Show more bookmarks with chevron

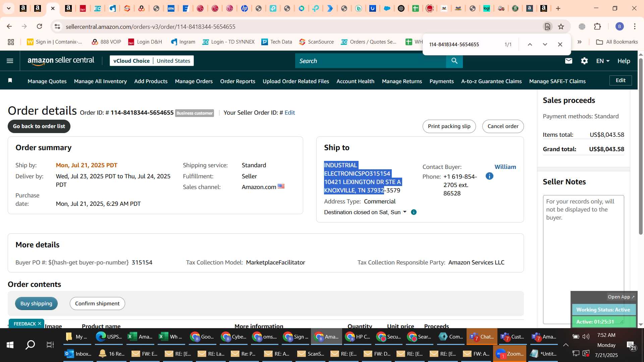pyautogui.click(x=579, y=42)
